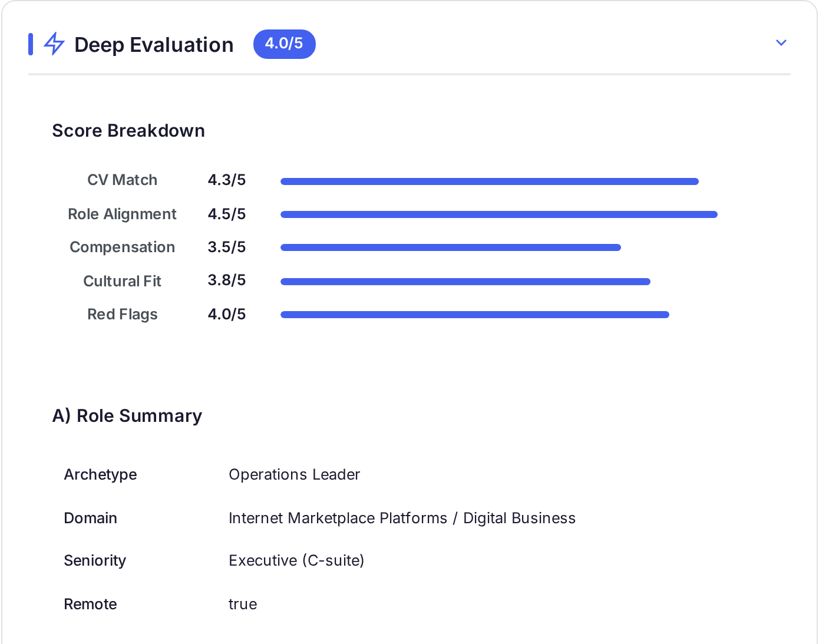Click the Operations Leader value
819x644 pixels.
pyautogui.click(x=295, y=475)
